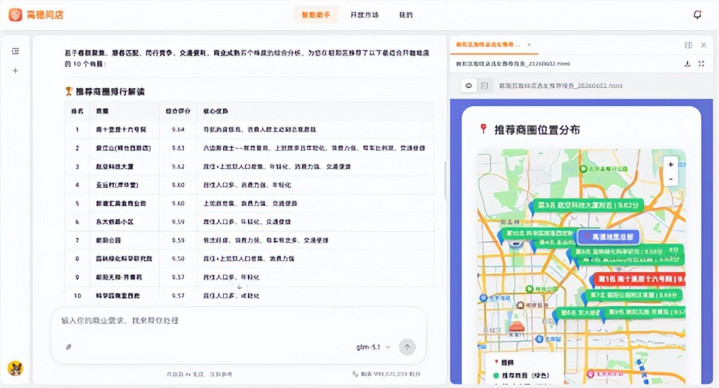
Task: Click the 推荐商圈 (绿色) legend entry
Action: click(521, 375)
